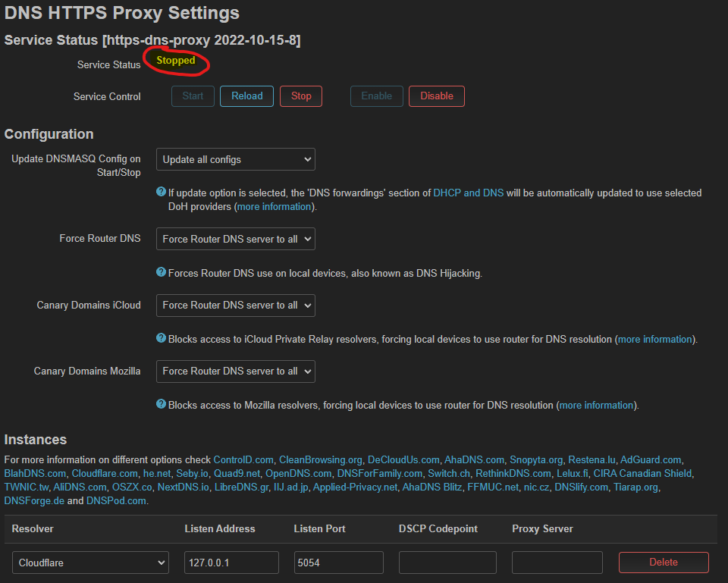
Task: Open the Canary Domains iCloud dropdown
Action: pyautogui.click(x=236, y=305)
